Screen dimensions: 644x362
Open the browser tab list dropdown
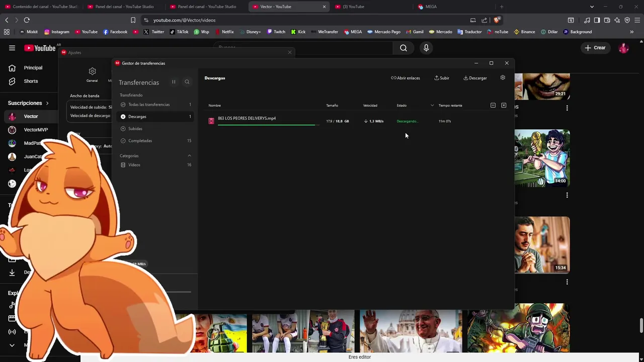592,7
